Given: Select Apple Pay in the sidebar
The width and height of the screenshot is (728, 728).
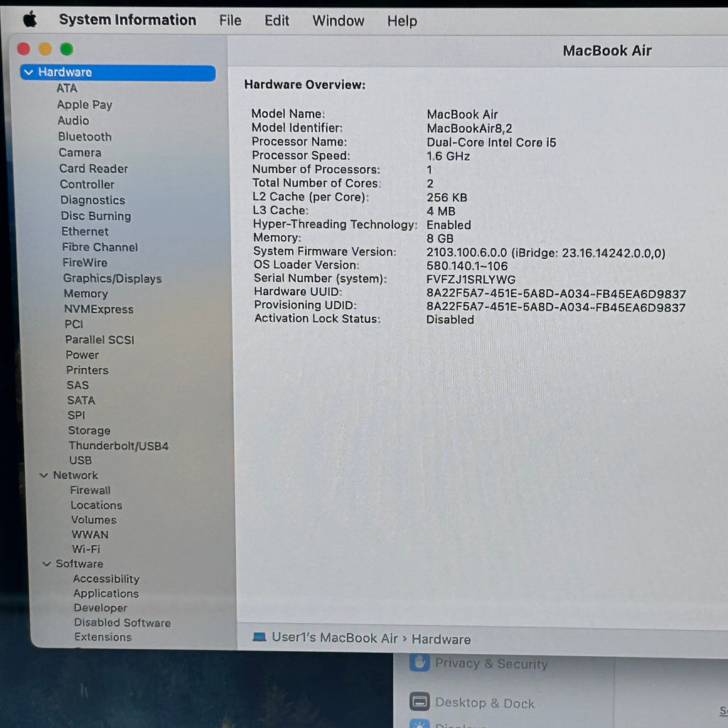Looking at the screenshot, I should (85, 105).
